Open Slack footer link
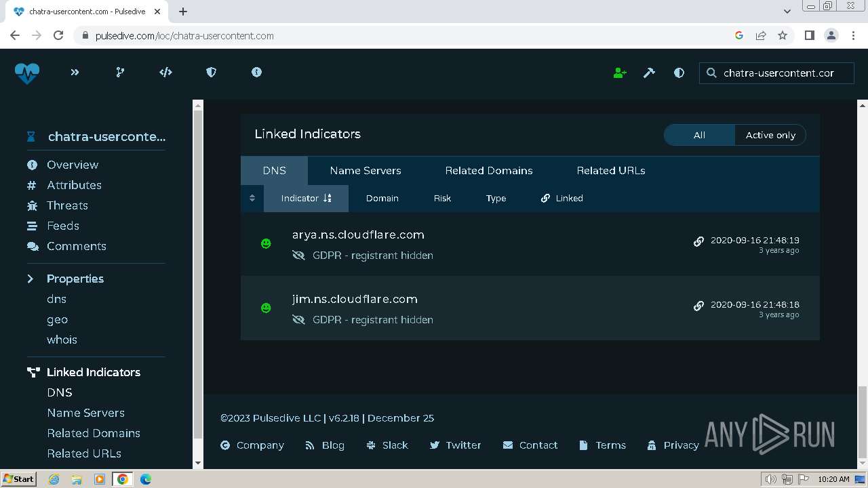 (387, 445)
